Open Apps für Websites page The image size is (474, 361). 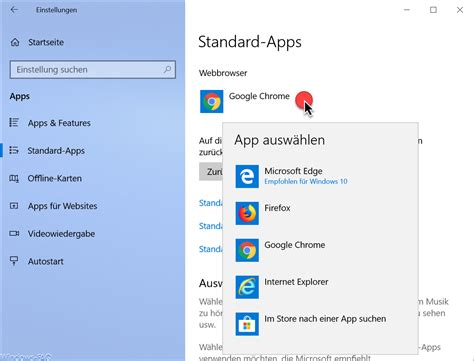coord(63,206)
